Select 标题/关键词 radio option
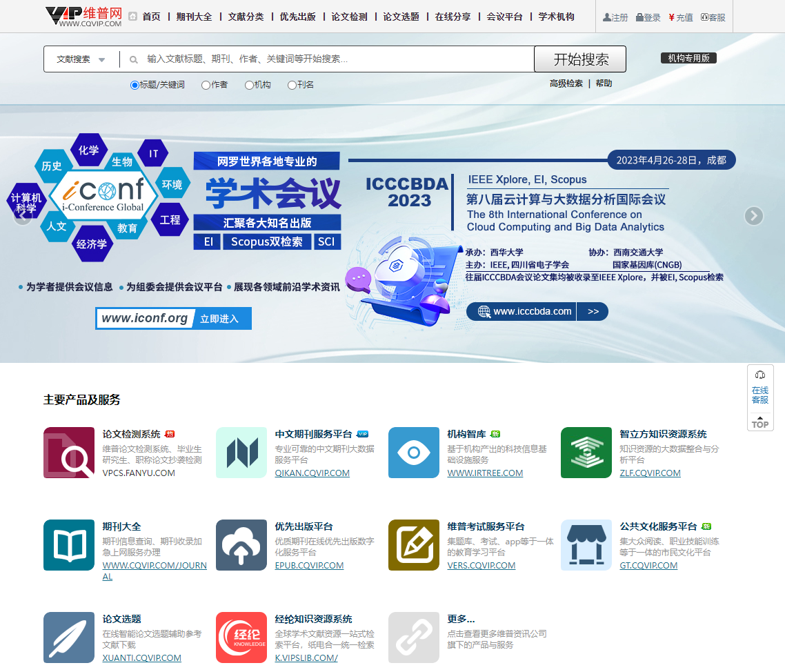 135,85
